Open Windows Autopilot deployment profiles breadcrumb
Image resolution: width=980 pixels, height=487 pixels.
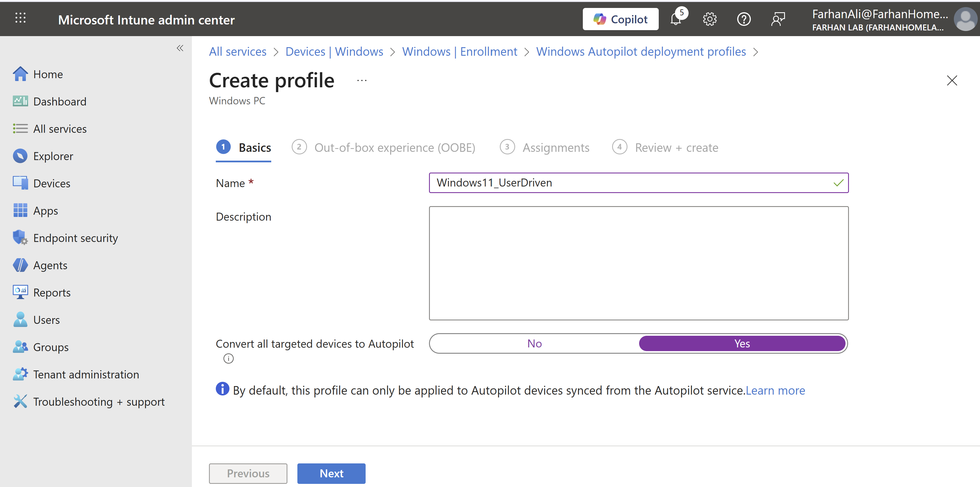(x=641, y=51)
